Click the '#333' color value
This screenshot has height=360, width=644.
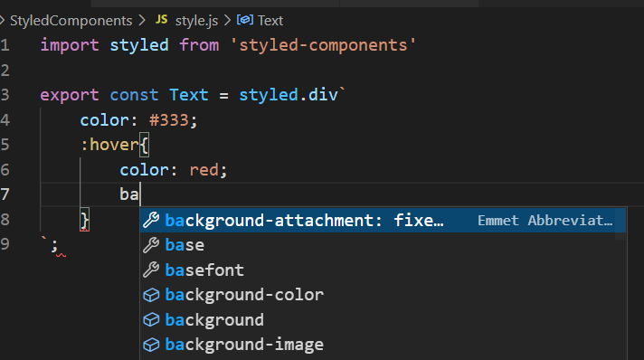click(169, 120)
